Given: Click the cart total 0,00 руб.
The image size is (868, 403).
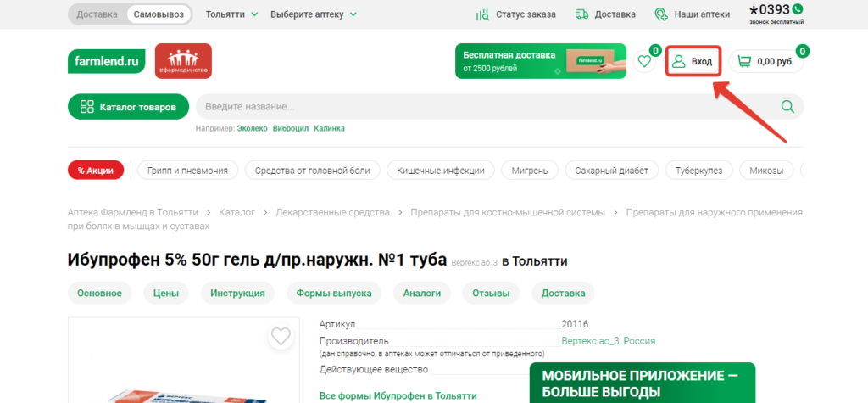Looking at the screenshot, I should (x=776, y=62).
